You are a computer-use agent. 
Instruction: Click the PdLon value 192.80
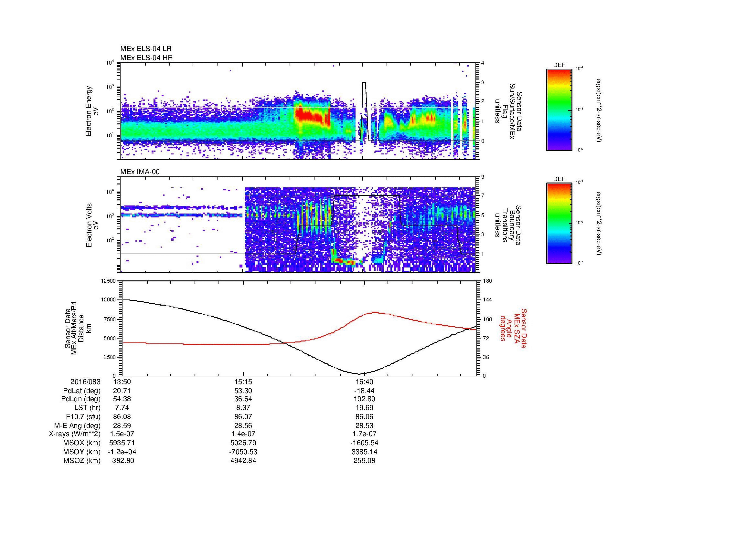[x=364, y=399]
